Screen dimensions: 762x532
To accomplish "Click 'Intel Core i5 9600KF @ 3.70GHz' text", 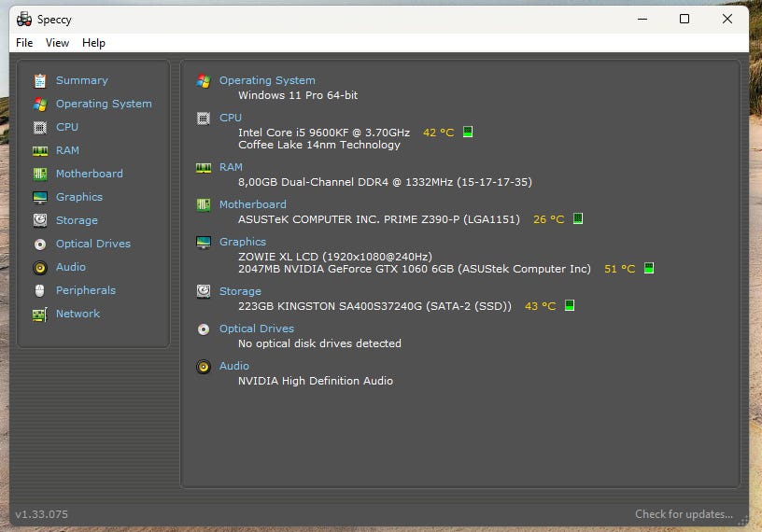I will click(x=324, y=133).
